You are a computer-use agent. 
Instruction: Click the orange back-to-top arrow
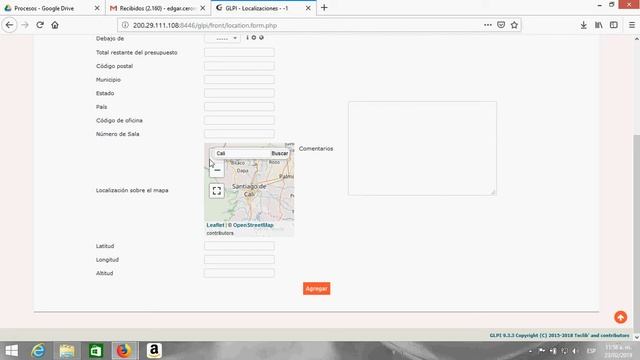pos(620,317)
